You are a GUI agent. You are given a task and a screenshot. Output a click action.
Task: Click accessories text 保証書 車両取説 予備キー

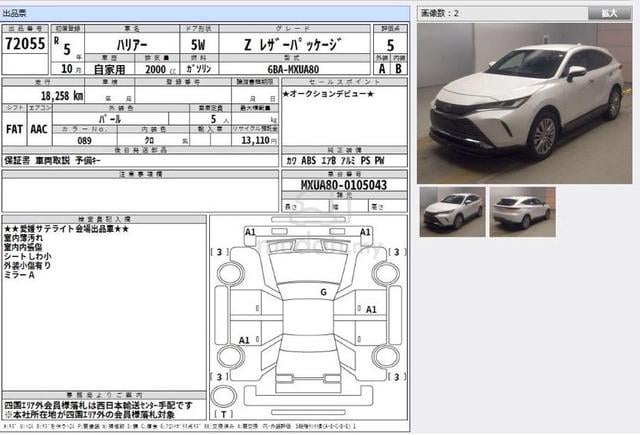point(52,160)
